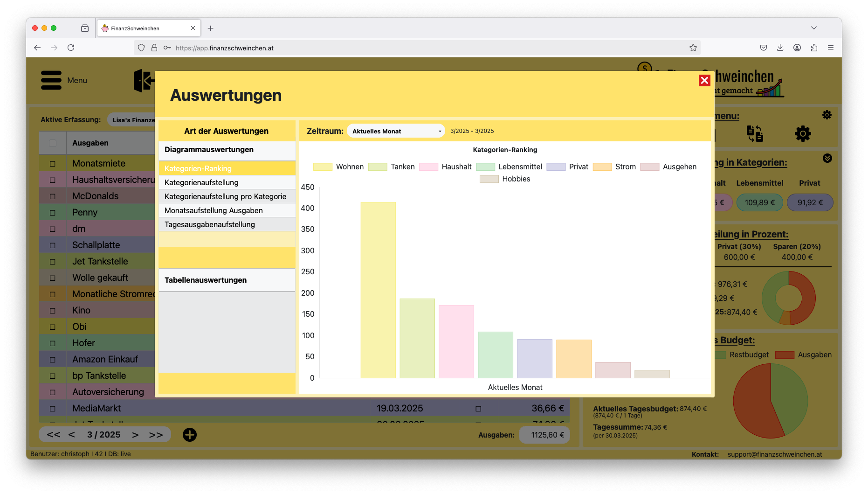Select Kategorienaufstellung report type
The height and width of the screenshot is (494, 868).
tap(201, 182)
